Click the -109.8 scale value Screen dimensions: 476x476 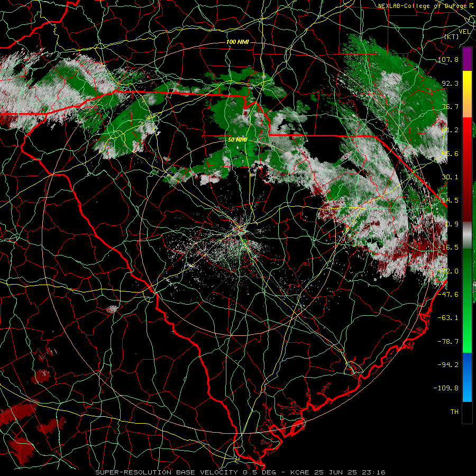(x=446, y=388)
